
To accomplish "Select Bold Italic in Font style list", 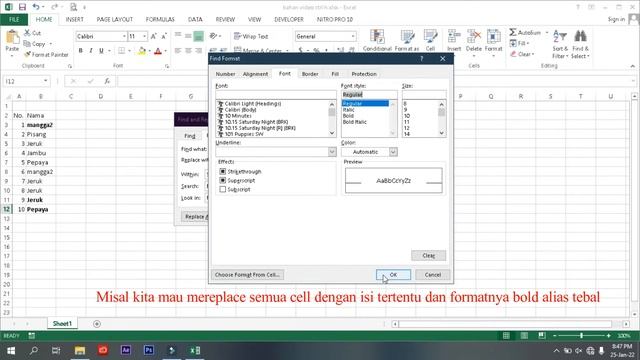I will tap(355, 122).
